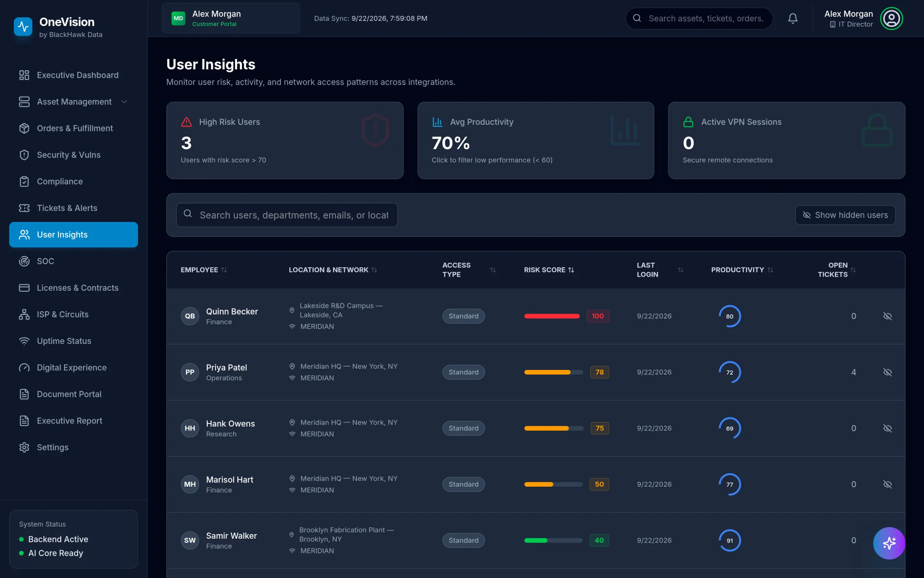Image resolution: width=924 pixels, height=578 pixels.
Task: Click the HH avatar for Hank Owens
Action: pyautogui.click(x=190, y=428)
